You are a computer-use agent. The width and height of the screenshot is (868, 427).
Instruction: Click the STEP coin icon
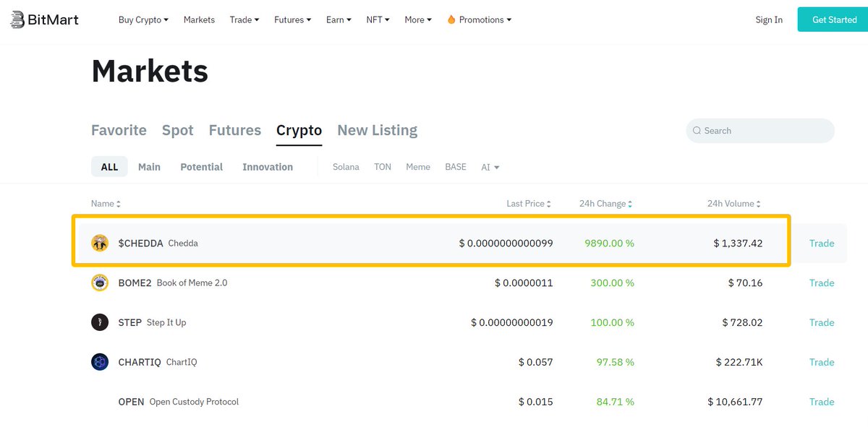[x=100, y=322]
